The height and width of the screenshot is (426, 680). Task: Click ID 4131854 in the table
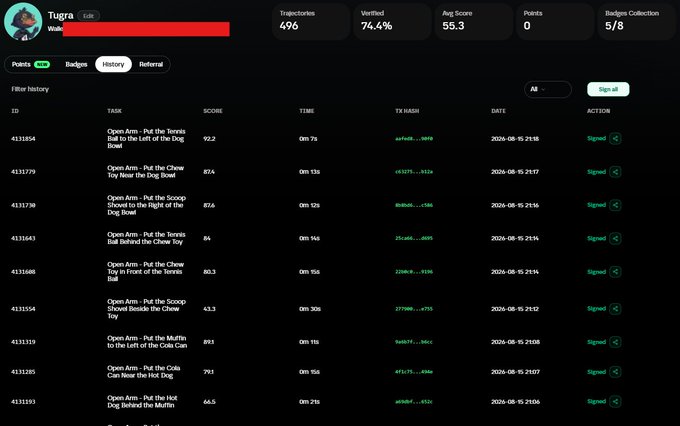[23, 139]
